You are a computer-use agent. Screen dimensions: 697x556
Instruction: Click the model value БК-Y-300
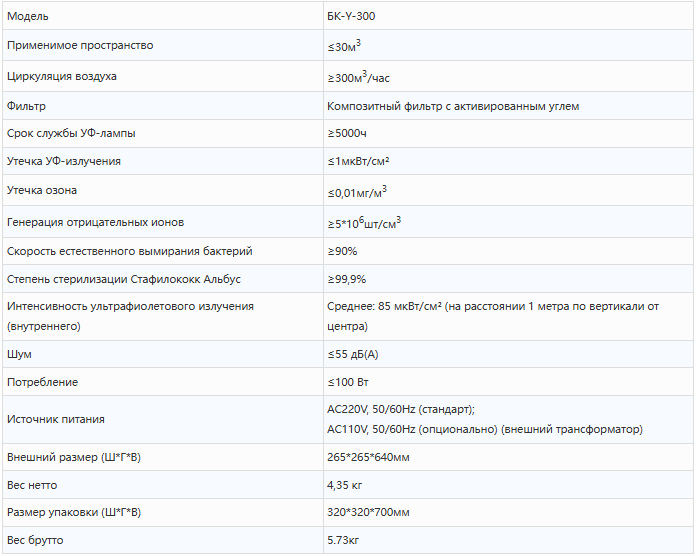pyautogui.click(x=351, y=17)
